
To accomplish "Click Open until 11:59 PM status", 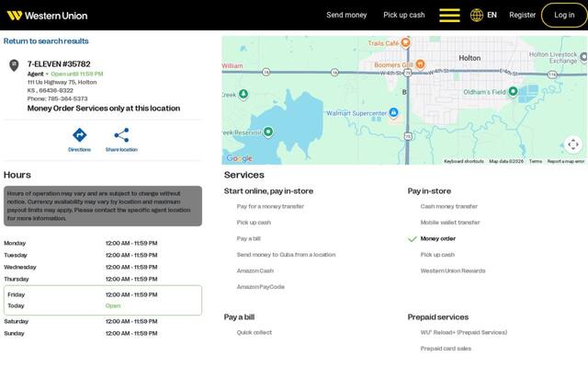I will click(77, 74).
